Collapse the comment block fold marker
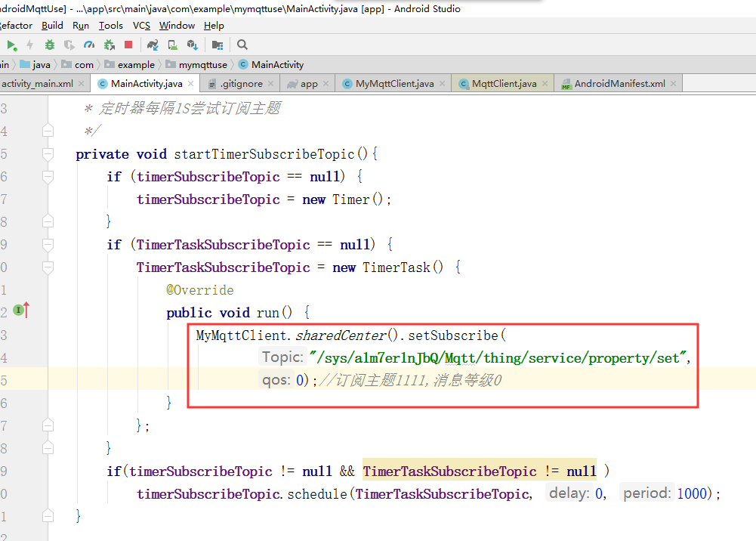756x541 pixels. coord(48,131)
